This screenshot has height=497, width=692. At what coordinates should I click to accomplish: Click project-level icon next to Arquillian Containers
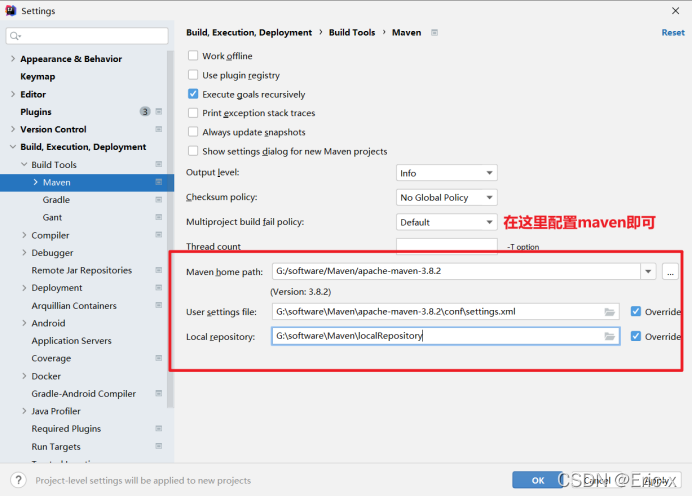pos(159,305)
